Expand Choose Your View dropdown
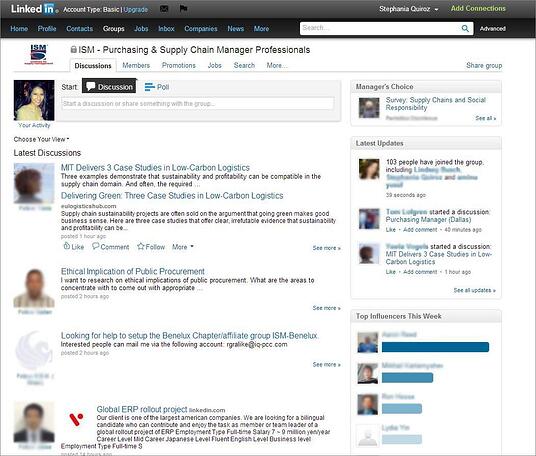The height and width of the screenshot is (456, 536). (x=41, y=139)
